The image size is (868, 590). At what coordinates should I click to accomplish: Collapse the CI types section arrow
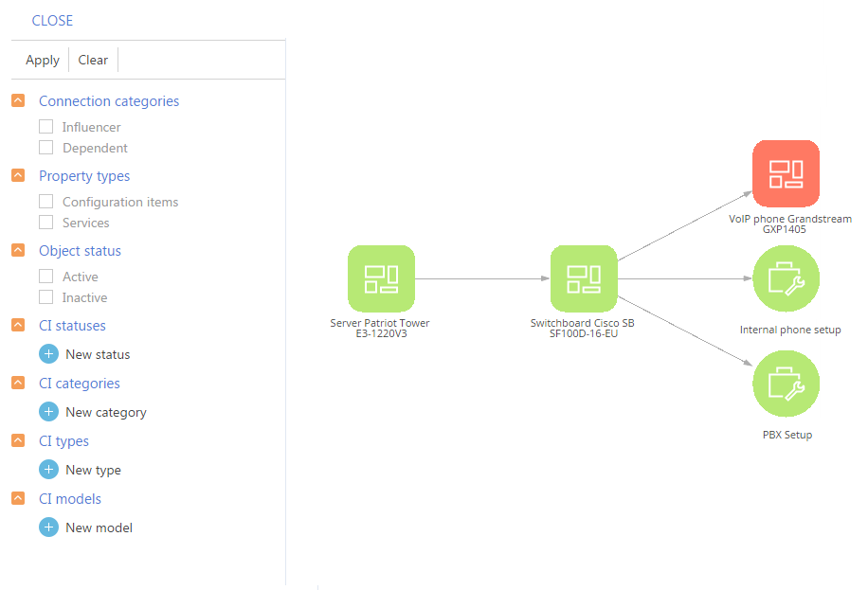(x=18, y=440)
